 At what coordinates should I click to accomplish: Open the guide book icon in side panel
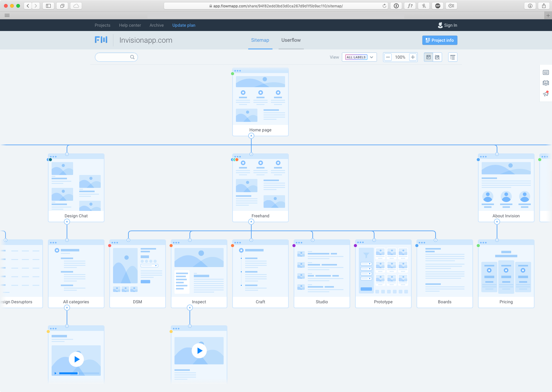[x=546, y=83]
